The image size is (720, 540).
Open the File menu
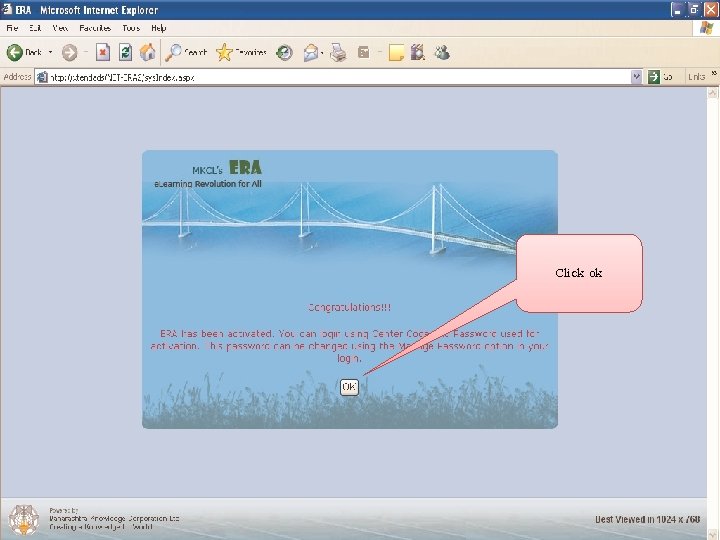tap(12, 28)
